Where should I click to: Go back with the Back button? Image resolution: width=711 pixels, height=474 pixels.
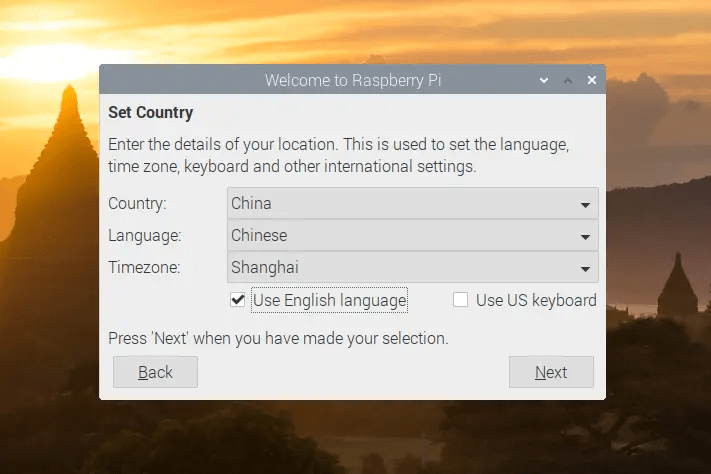[155, 372]
